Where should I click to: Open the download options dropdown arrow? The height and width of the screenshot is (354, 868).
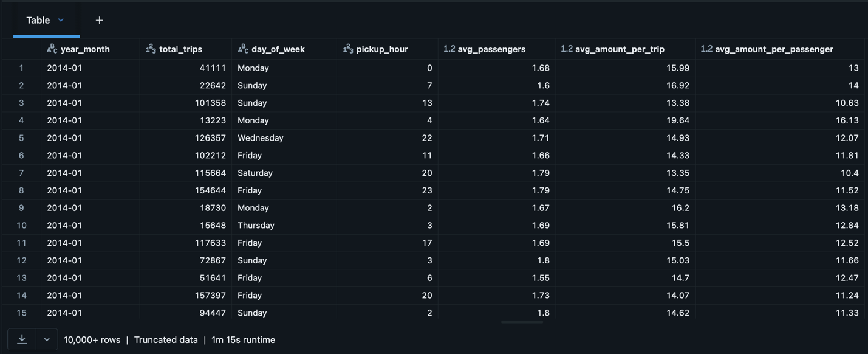click(47, 339)
